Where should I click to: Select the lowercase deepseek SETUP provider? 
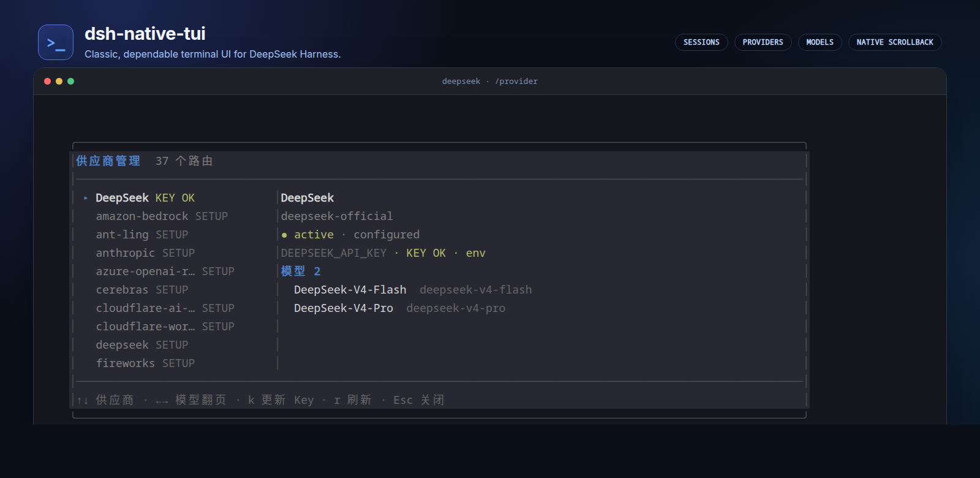pyautogui.click(x=142, y=345)
